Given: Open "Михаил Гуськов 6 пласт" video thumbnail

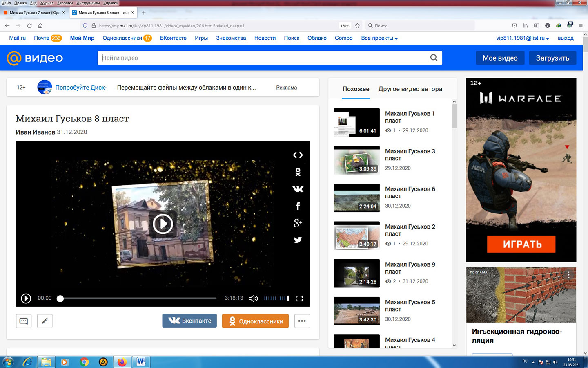Looking at the screenshot, I should [x=356, y=198].
